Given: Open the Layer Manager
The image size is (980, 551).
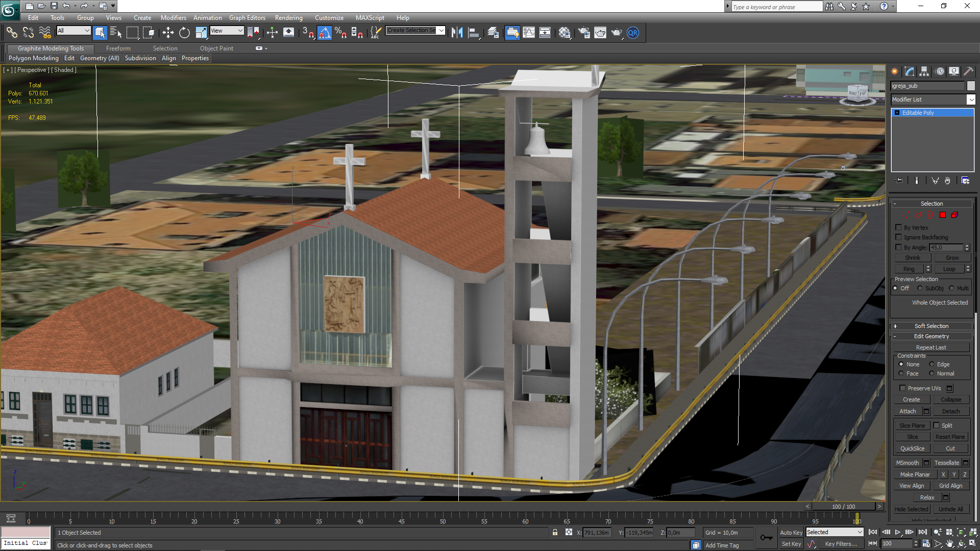Looking at the screenshot, I should coord(493,33).
